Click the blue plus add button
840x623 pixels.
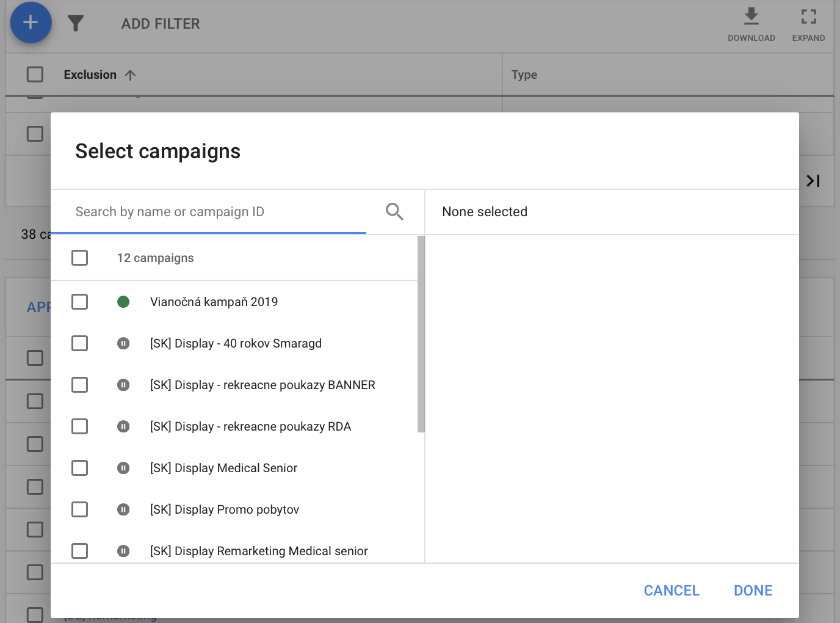point(31,23)
